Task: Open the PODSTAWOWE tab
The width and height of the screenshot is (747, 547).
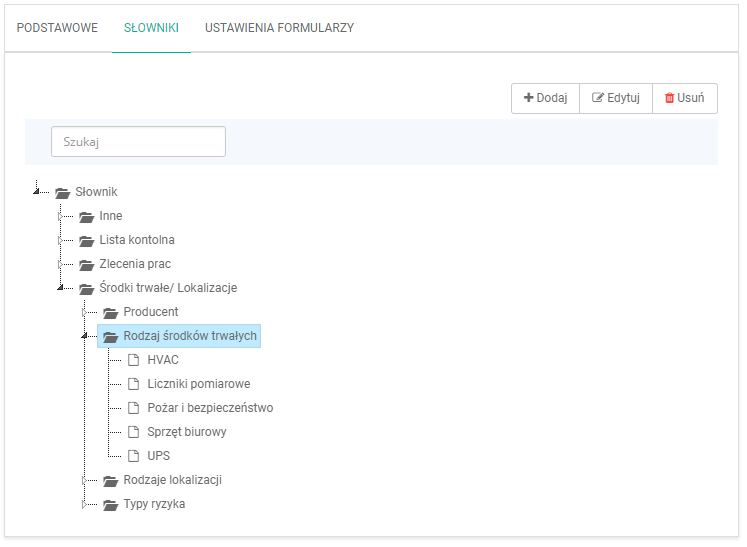Action: coord(57,28)
